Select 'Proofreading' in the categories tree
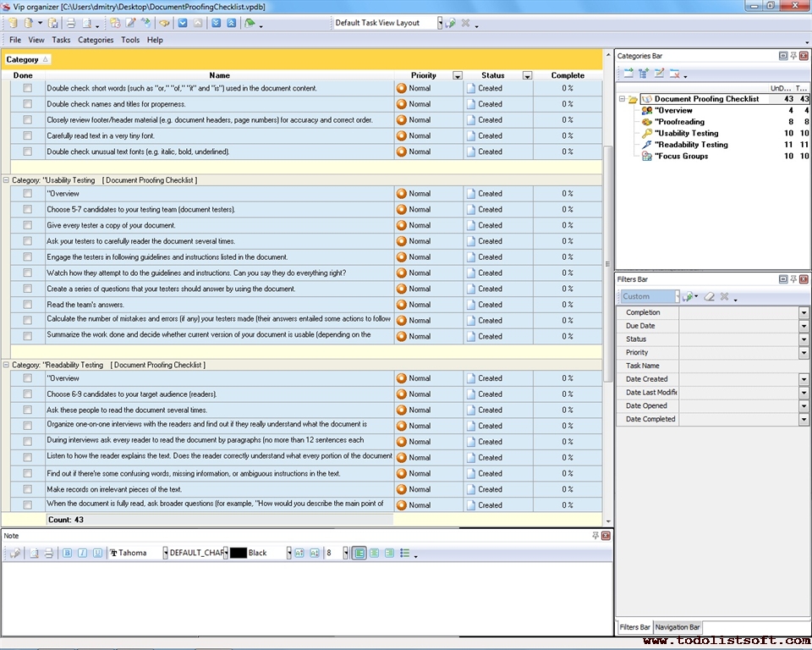The image size is (812, 650). (681, 122)
